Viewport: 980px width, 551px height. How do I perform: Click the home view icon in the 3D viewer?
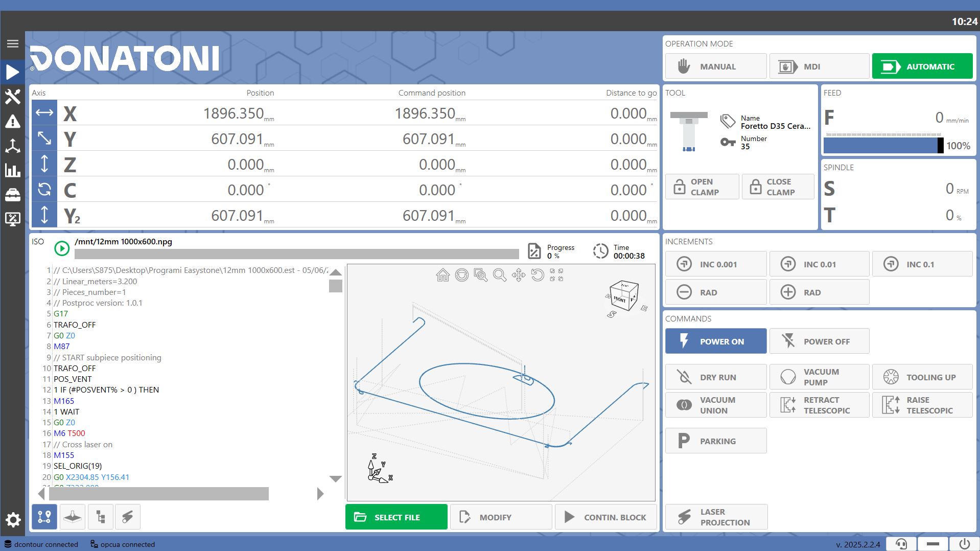[443, 275]
